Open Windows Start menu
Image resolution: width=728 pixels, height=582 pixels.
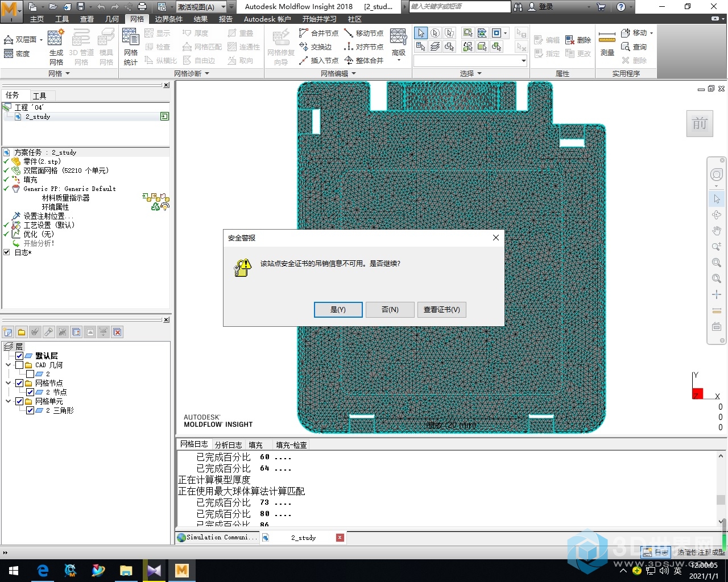(x=14, y=570)
